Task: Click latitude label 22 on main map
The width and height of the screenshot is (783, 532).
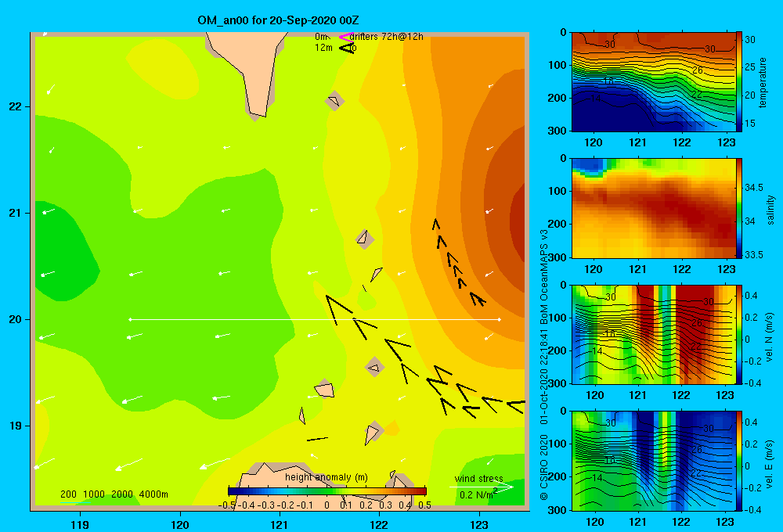Action: tap(16, 106)
